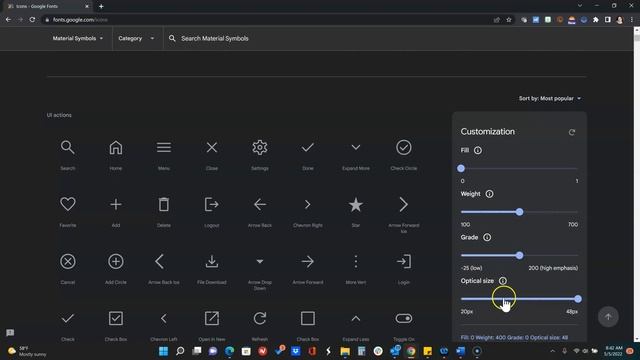The width and height of the screenshot is (640, 360).
Task: Switch to the Google Fonts tab
Action: click(x=48, y=6)
